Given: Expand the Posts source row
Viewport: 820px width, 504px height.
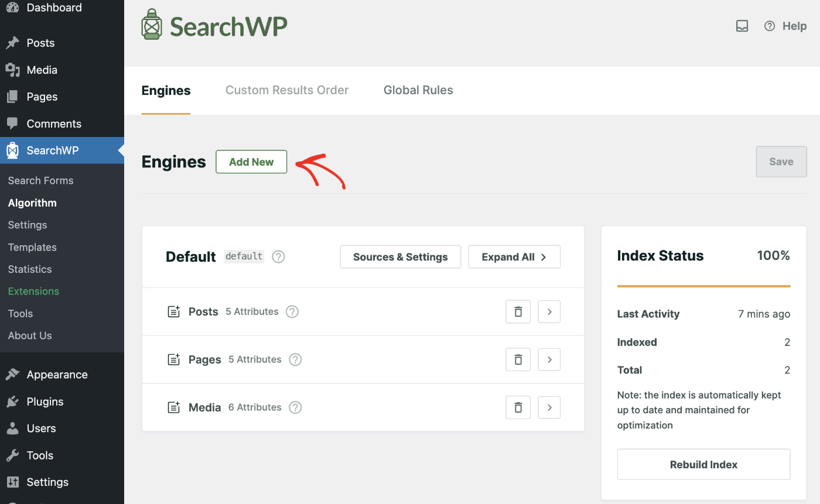Looking at the screenshot, I should tap(549, 312).
